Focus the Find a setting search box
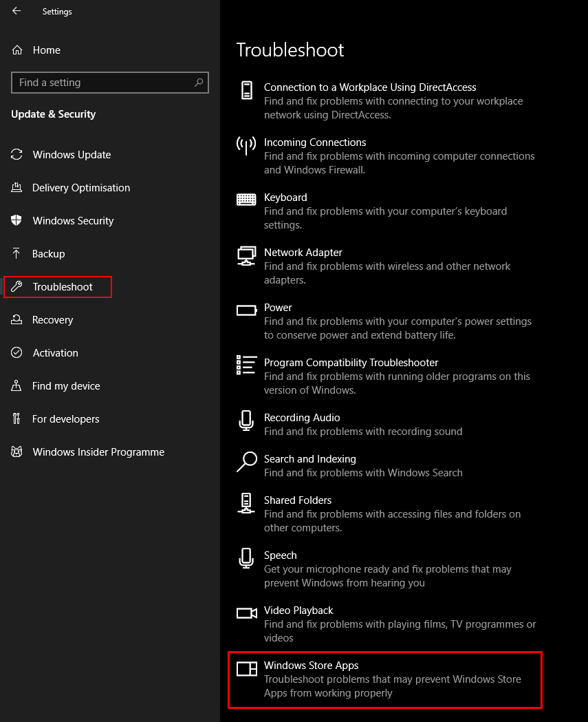The width and height of the screenshot is (588, 722). 110,83
